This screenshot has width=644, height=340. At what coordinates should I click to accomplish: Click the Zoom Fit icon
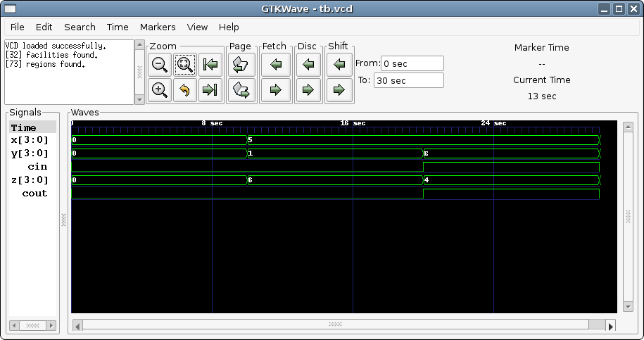point(184,65)
